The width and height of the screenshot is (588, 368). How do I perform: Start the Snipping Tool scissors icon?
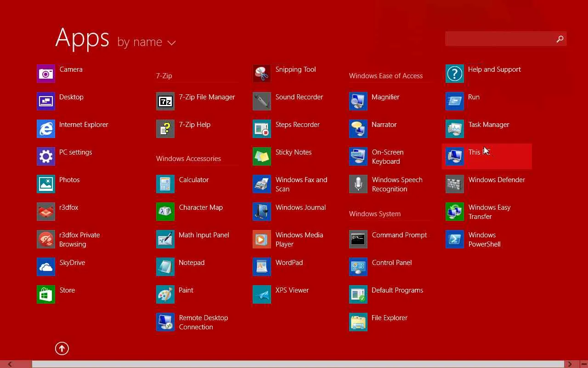262,74
